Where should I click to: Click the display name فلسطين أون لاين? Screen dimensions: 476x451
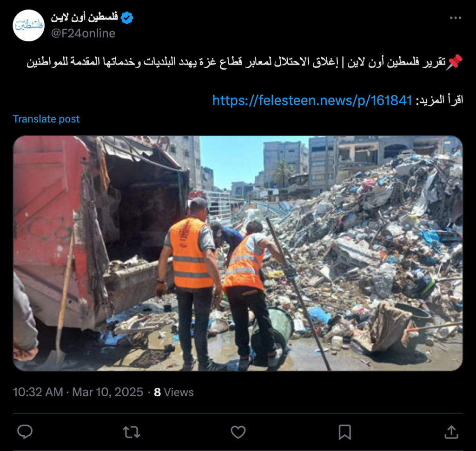(85, 17)
